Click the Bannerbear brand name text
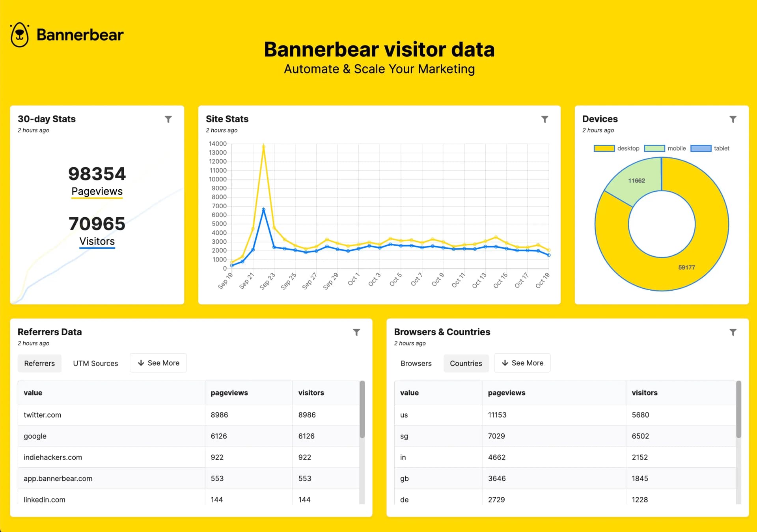Viewport: 757px width, 532px height. pos(80,35)
